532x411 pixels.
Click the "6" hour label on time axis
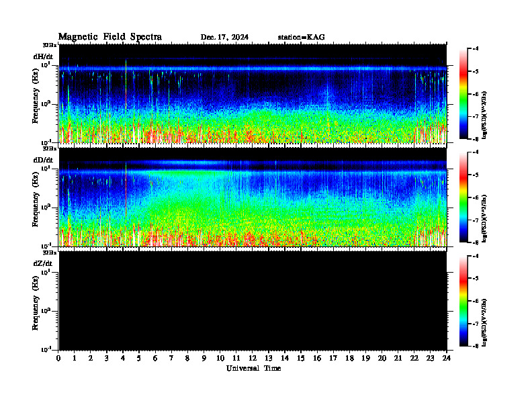coord(155,359)
